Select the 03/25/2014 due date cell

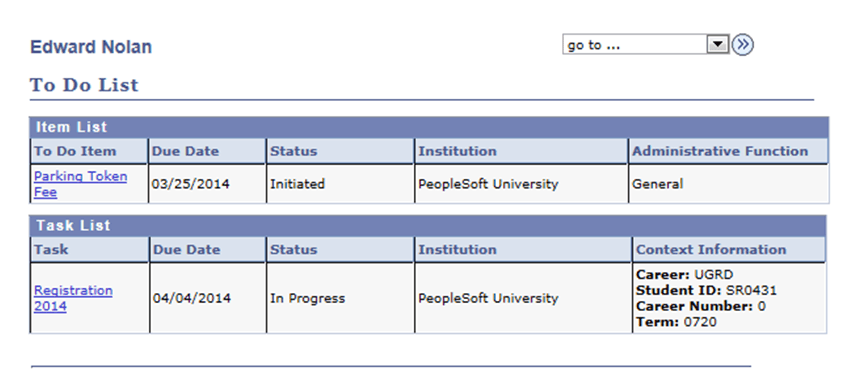[x=207, y=184]
